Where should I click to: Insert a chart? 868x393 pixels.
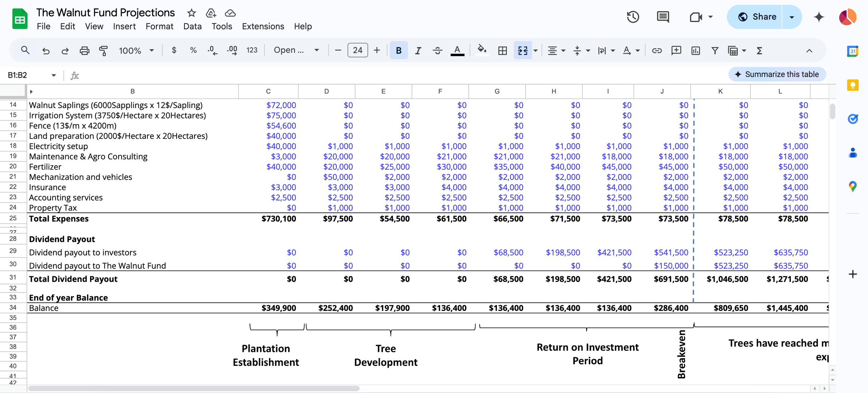tap(695, 50)
